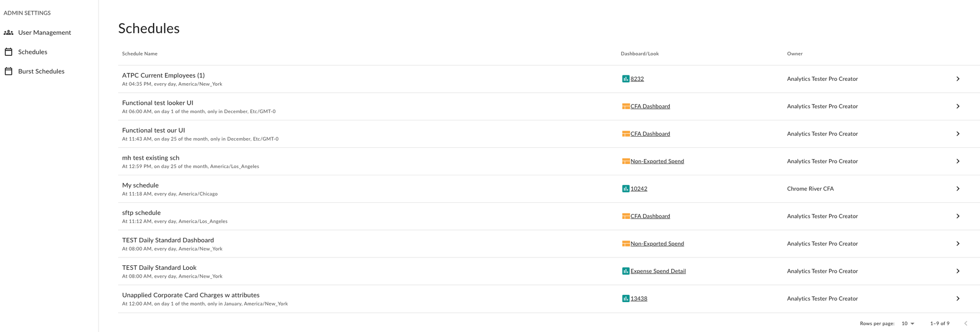
Task: Open the CFA Dashboard link
Action: [x=650, y=106]
